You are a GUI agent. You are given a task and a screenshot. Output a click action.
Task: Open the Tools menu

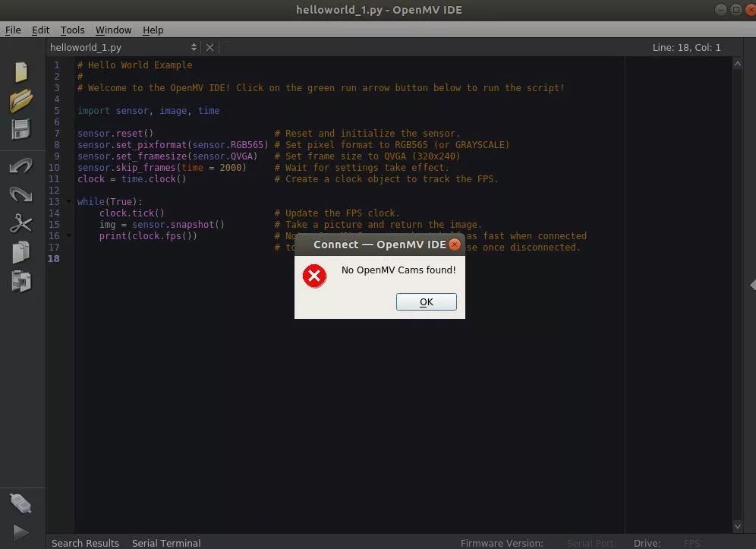pos(72,30)
